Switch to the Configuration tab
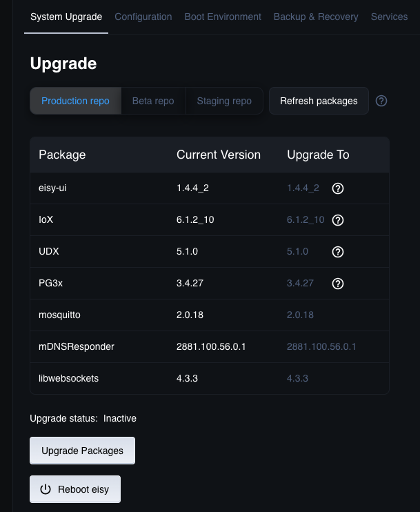420x512 pixels. pyautogui.click(x=143, y=17)
